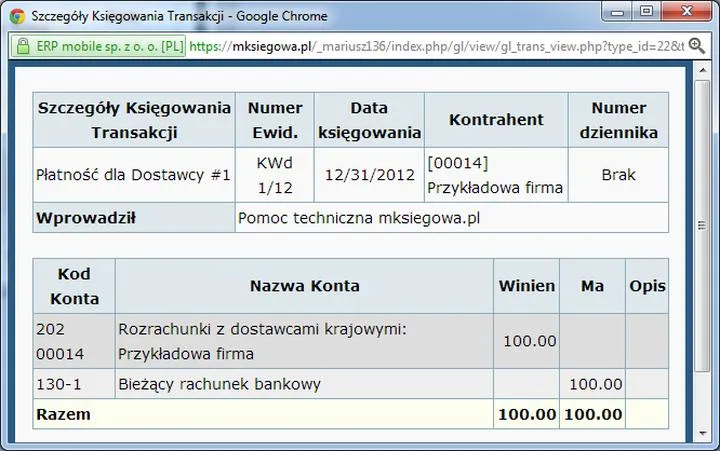The width and height of the screenshot is (720, 451).
Task: Click the 'Winien' column header
Action: 527,286
